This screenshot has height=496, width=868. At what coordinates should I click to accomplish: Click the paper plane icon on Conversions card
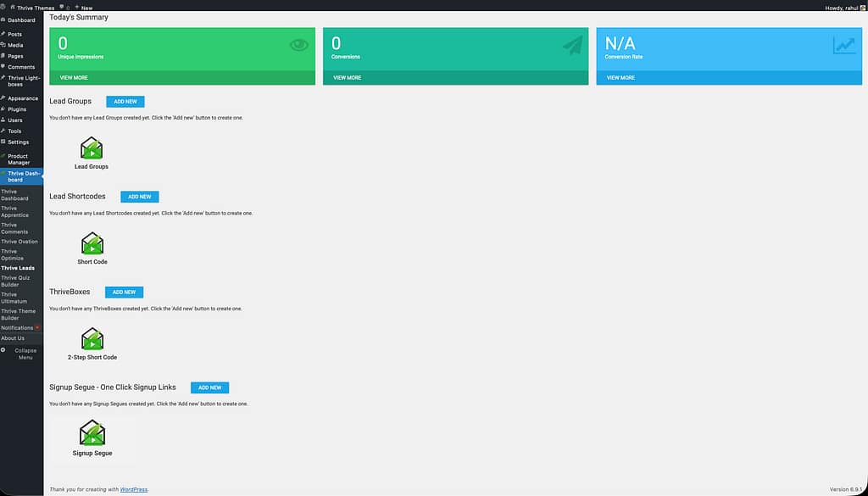point(573,45)
